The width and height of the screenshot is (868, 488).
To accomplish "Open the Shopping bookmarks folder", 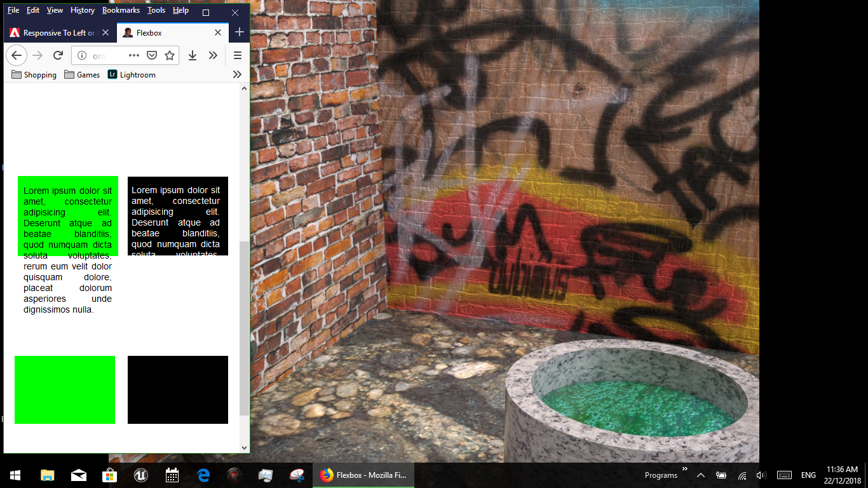I will (34, 74).
